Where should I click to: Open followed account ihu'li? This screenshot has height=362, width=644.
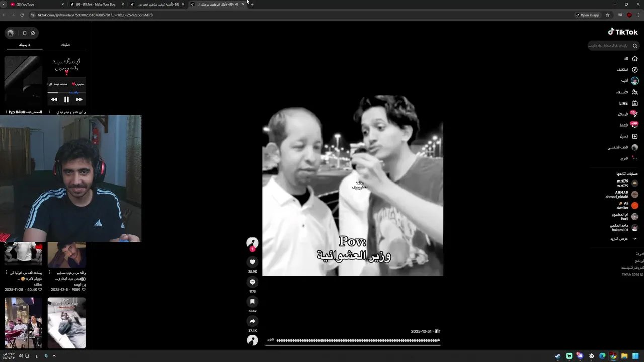click(x=624, y=216)
